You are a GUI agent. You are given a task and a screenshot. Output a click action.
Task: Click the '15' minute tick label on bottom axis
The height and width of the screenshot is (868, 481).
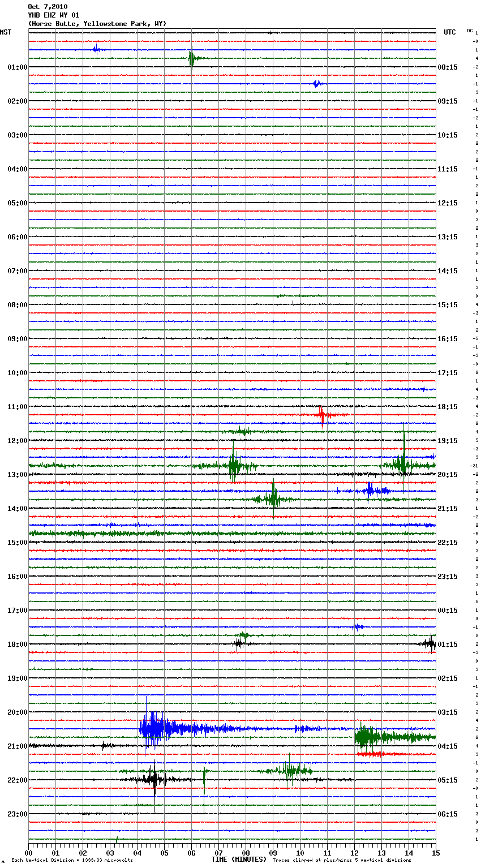(435, 853)
